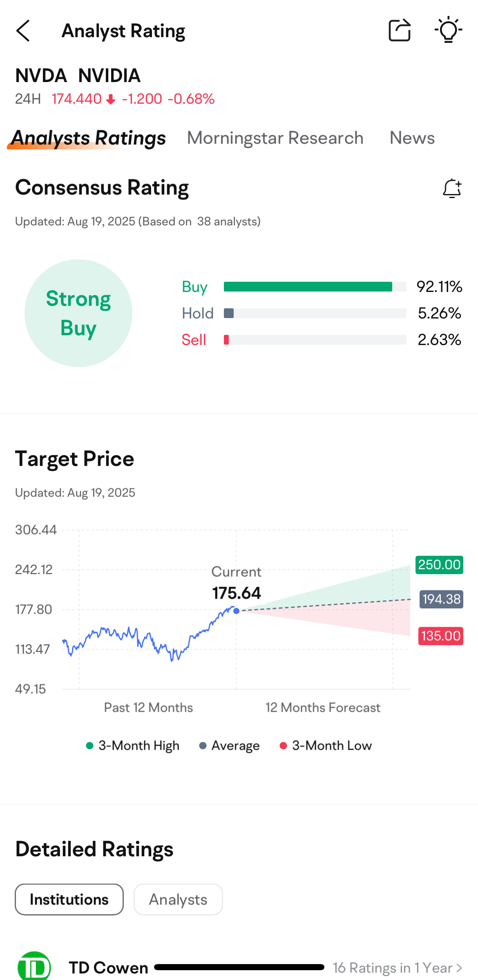Tap the red down-arrow price change icon
Screen dimensions: 478x980
[x=111, y=99]
